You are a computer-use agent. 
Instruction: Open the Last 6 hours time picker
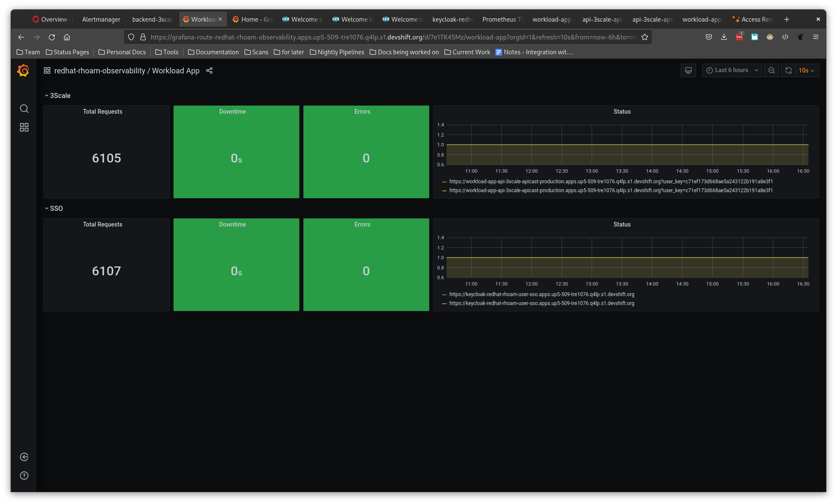[732, 70]
